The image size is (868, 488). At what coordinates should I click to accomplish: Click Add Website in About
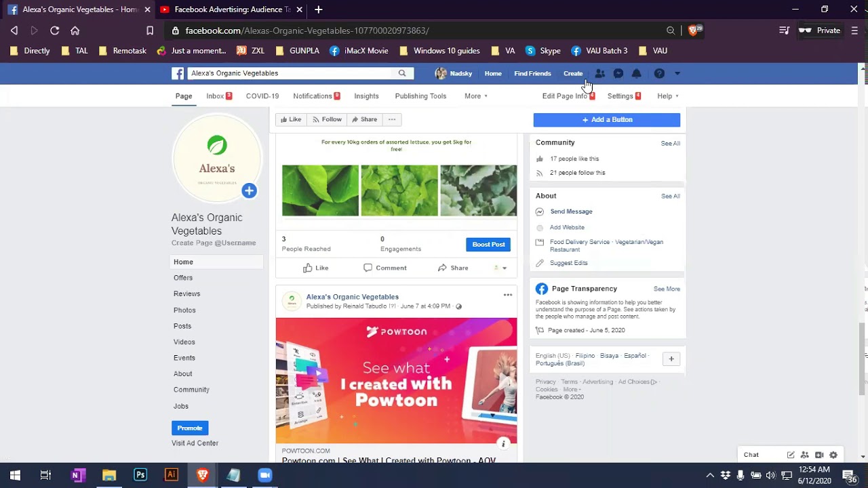point(567,228)
